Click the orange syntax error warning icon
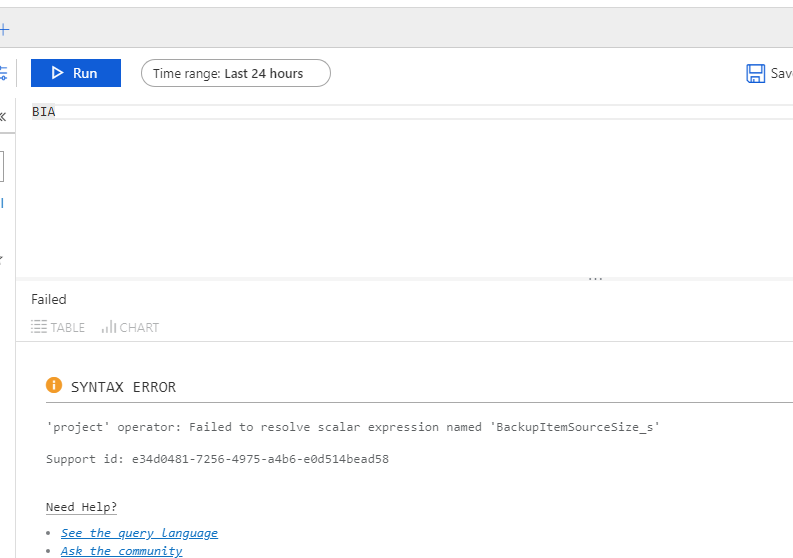This screenshot has width=793, height=558. 54,386
